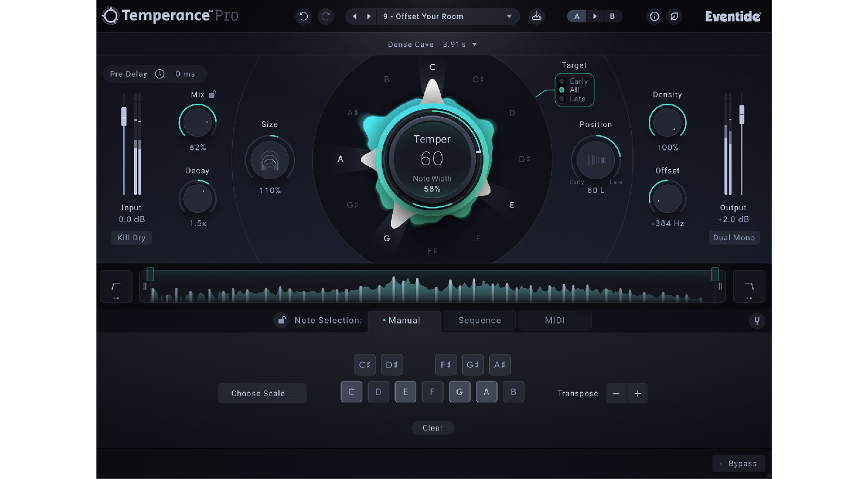Click the Input level fader handle
Screen dimensions: 868x479
[x=124, y=117]
